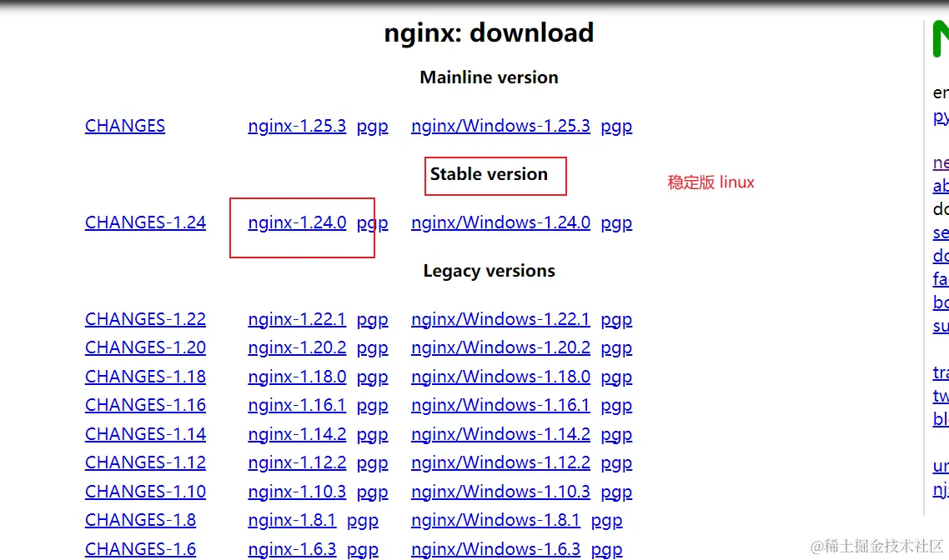
Task: View CHANGES-1.12 changelog
Action: click(145, 462)
